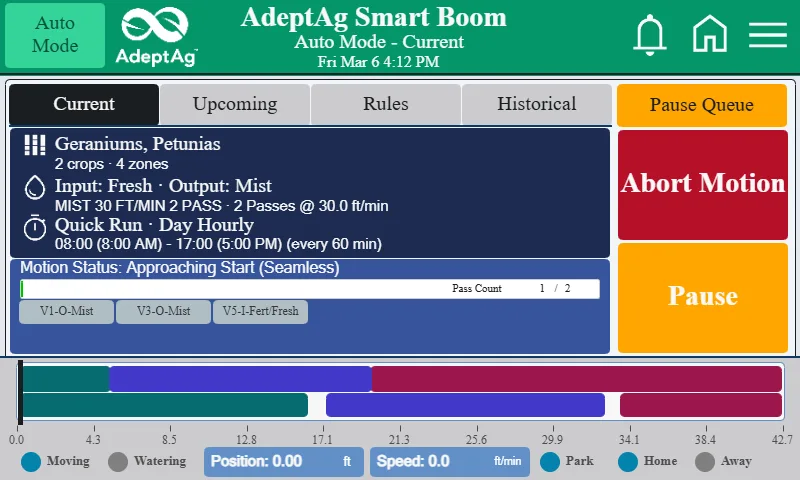Click the 34.1 axis tick label
The height and width of the screenshot is (480, 800).
(629, 440)
